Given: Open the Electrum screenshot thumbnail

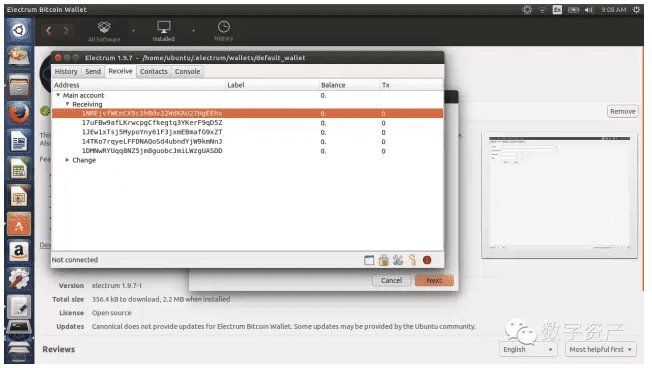Looking at the screenshot, I should point(559,195).
